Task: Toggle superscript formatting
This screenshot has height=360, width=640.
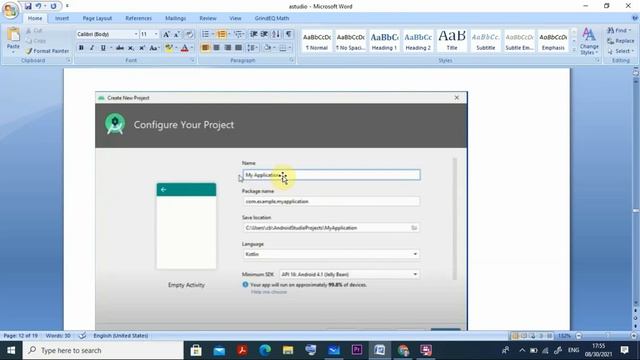Action: 142,48
